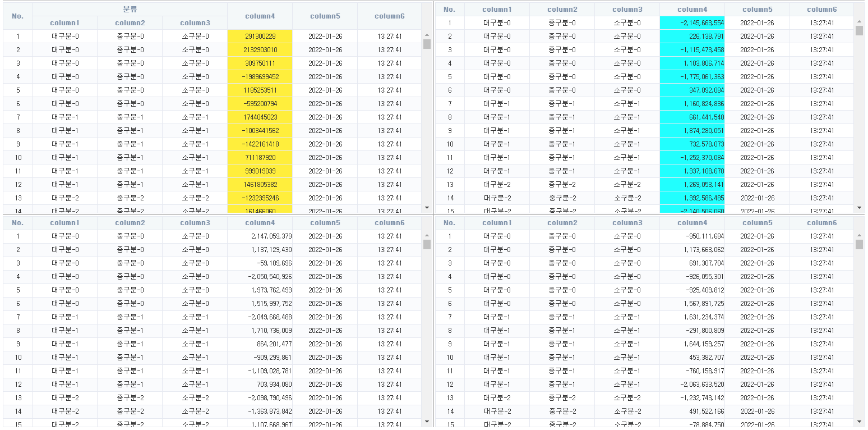Select cell 1,567,891,725
This screenshot has height=430, width=868.
692,304
